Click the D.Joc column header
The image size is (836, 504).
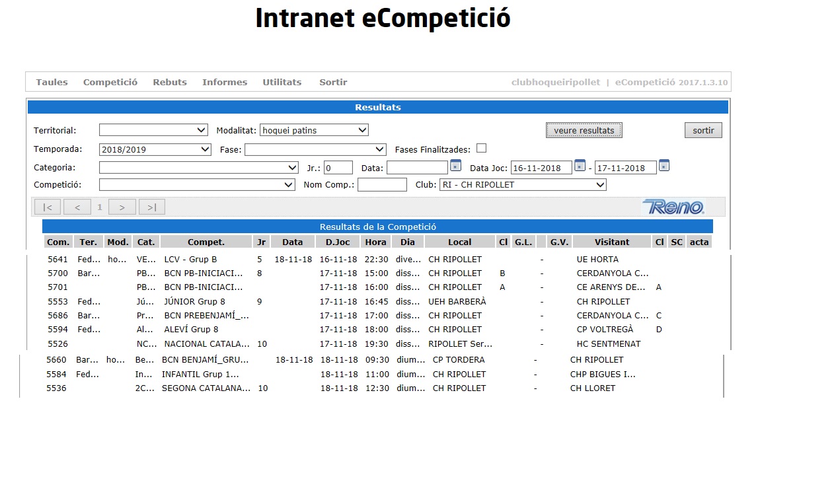[338, 242]
